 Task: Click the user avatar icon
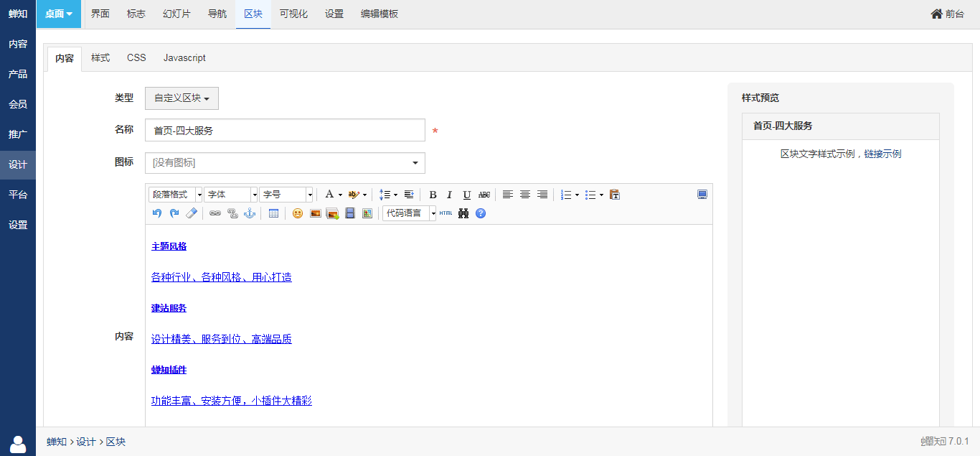click(x=18, y=445)
